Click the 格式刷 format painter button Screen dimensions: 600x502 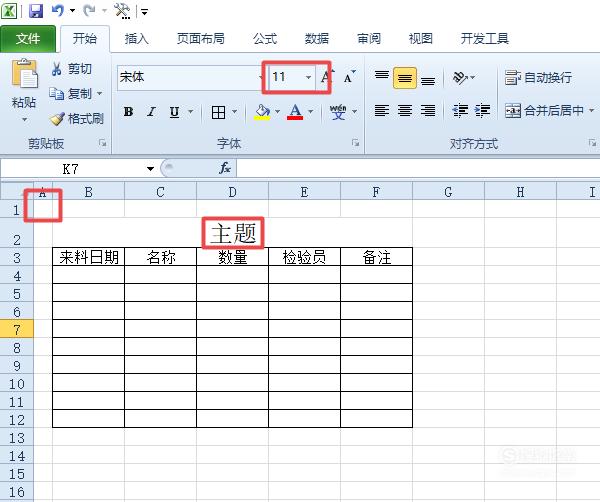pyautogui.click(x=77, y=119)
